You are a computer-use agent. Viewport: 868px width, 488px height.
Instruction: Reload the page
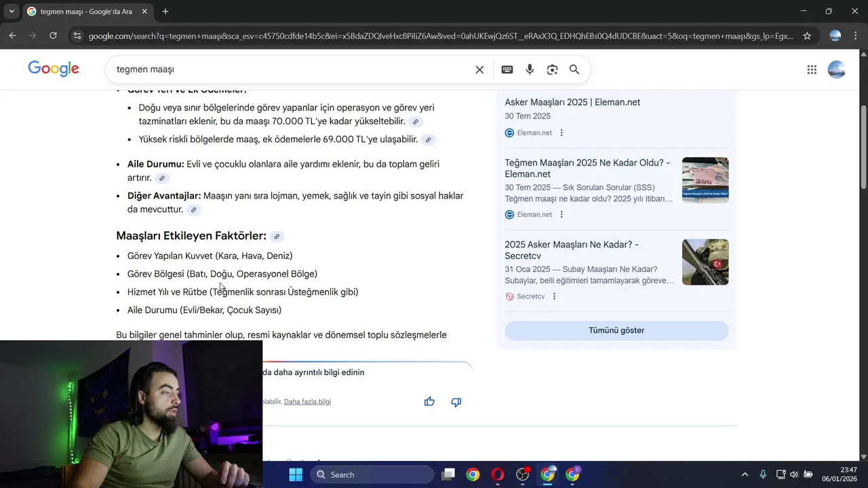point(53,36)
